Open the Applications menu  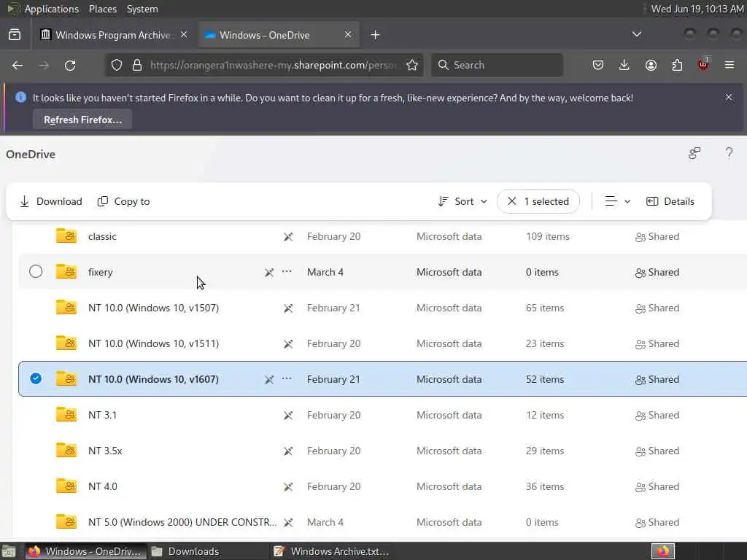click(x=52, y=9)
